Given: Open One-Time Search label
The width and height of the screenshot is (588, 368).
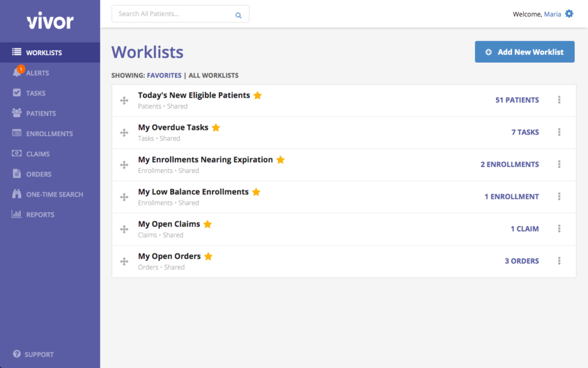Looking at the screenshot, I should [x=55, y=194].
